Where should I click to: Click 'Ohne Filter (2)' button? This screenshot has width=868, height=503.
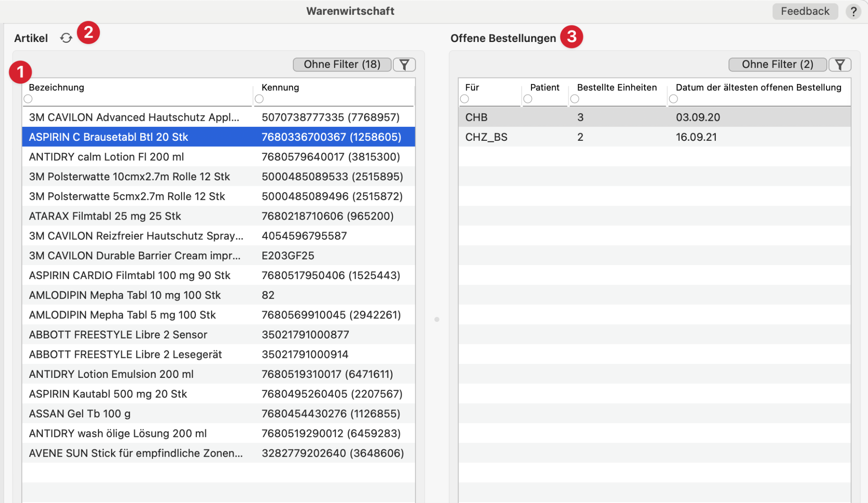pyautogui.click(x=777, y=64)
